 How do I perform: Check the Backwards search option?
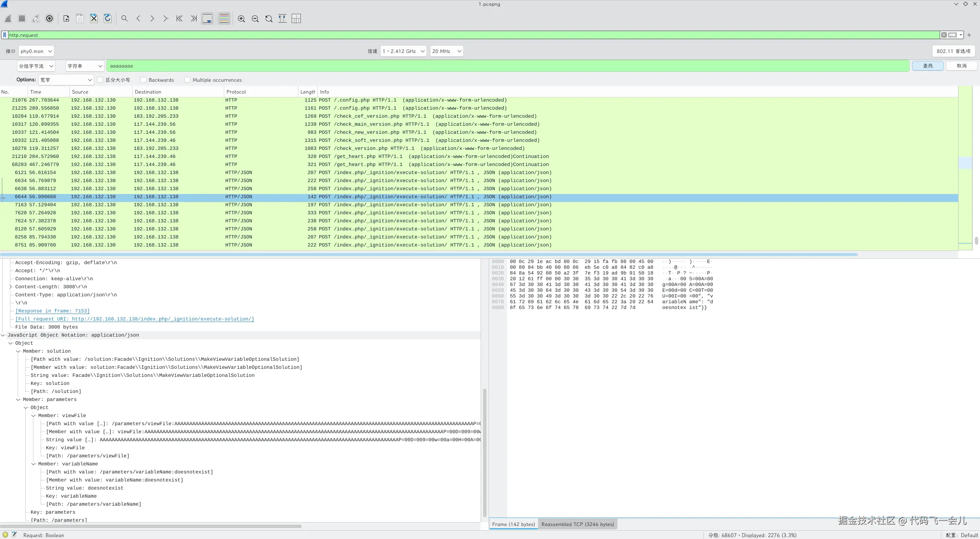[x=143, y=80]
